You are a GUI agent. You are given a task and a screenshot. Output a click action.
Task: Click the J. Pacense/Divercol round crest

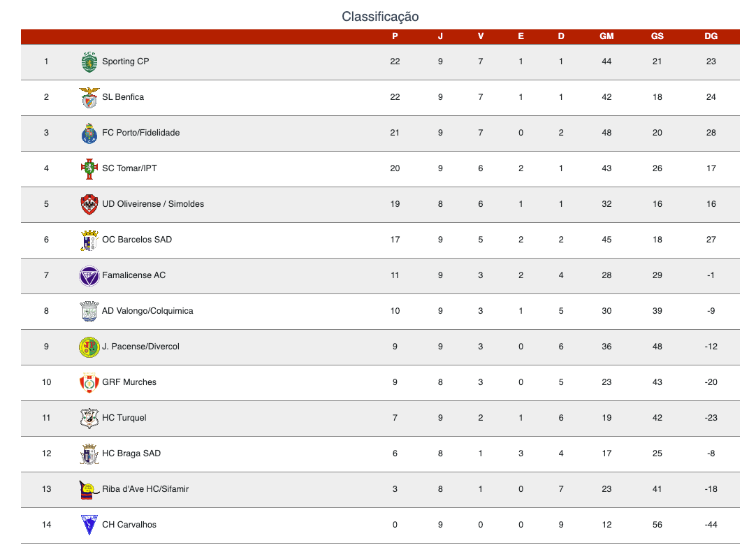point(89,347)
